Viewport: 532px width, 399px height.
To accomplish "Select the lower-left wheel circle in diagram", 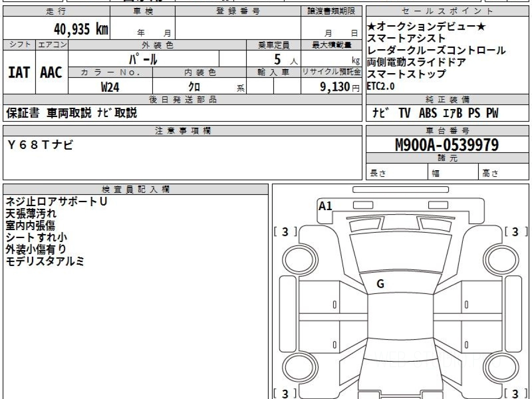I will click(297, 368).
